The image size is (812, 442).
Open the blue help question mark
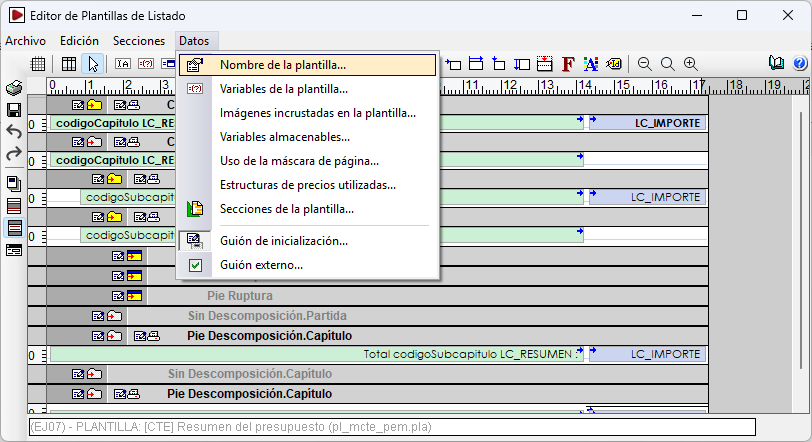(x=800, y=63)
